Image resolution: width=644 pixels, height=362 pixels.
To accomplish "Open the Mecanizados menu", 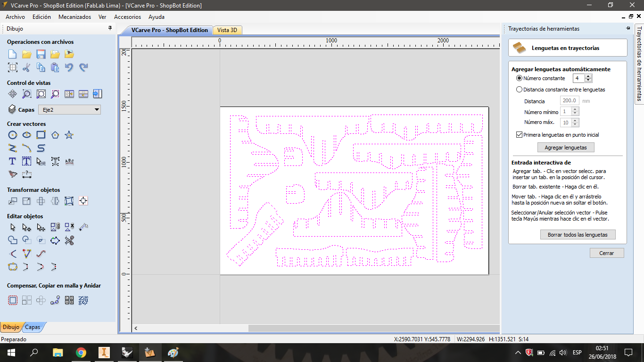I will coord(74,17).
